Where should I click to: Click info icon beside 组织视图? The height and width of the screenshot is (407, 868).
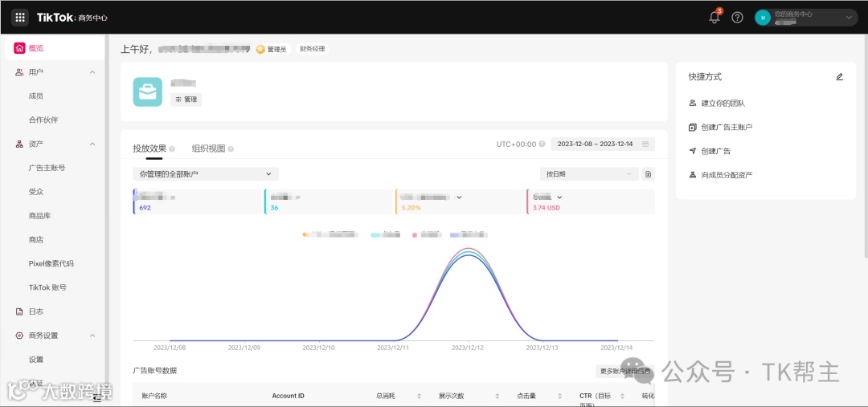click(x=231, y=149)
